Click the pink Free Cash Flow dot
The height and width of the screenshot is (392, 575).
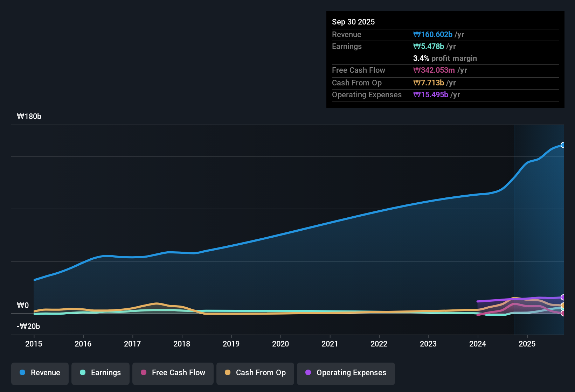coord(143,373)
